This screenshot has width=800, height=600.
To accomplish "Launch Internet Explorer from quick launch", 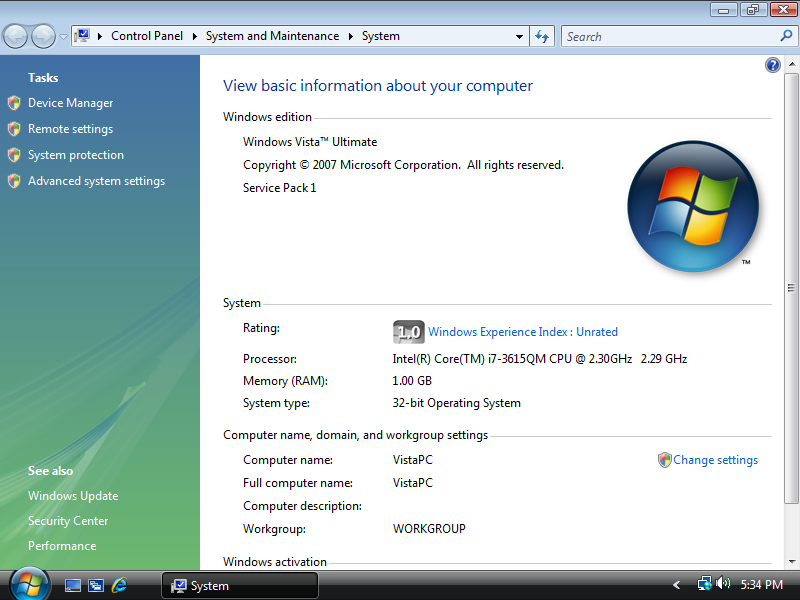I will (119, 585).
